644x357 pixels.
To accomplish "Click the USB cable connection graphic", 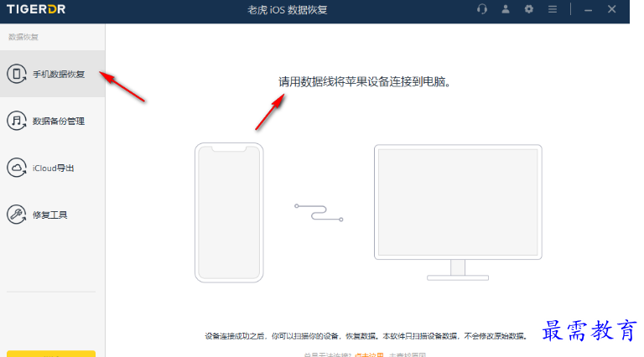I will click(x=319, y=213).
